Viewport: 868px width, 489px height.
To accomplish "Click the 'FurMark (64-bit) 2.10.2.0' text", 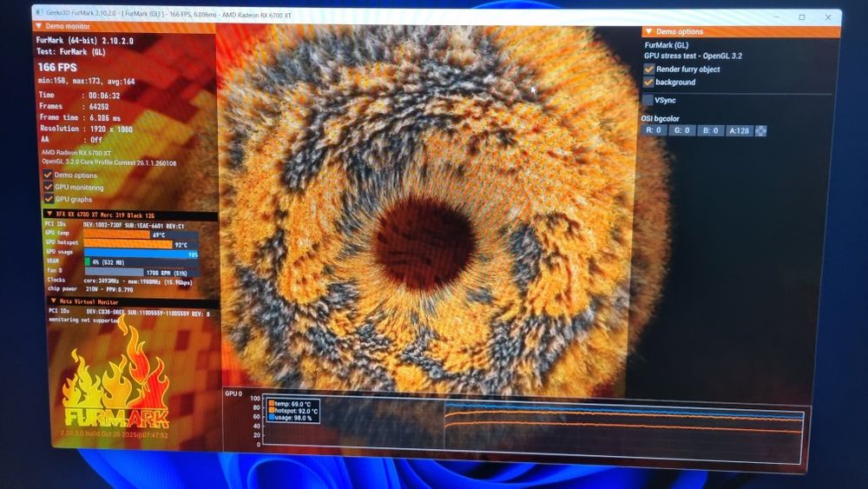I will tap(85, 41).
